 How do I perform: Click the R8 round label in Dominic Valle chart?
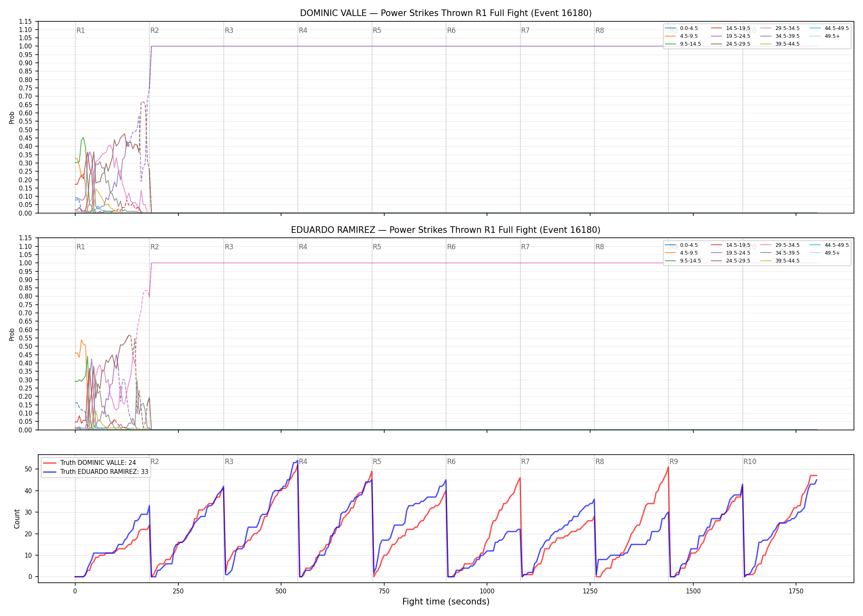point(600,30)
